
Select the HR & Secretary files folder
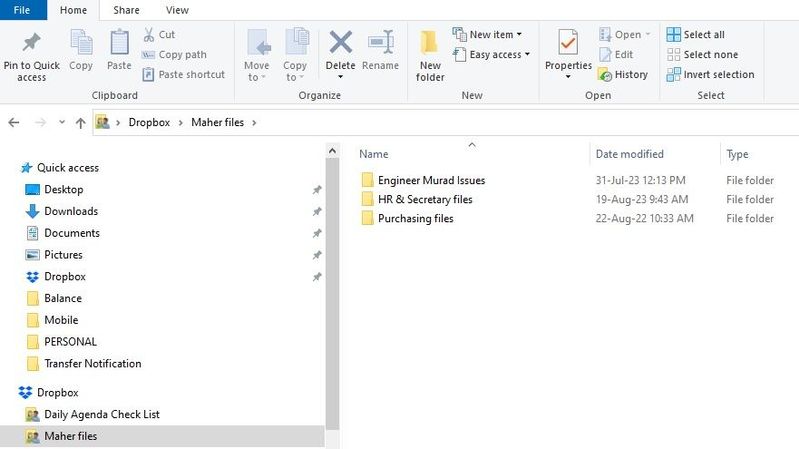point(424,199)
